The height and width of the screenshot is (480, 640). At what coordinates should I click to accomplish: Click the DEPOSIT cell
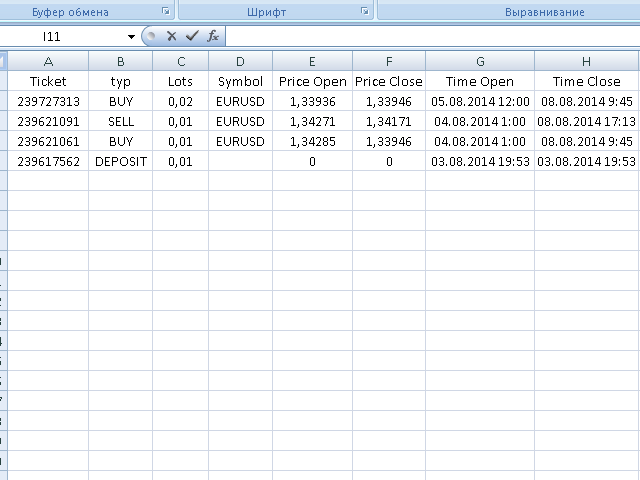120,161
